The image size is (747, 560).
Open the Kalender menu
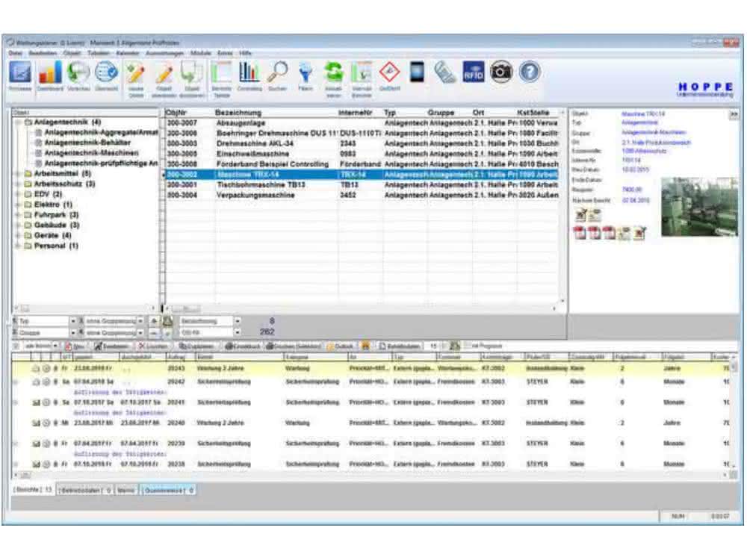[127, 53]
